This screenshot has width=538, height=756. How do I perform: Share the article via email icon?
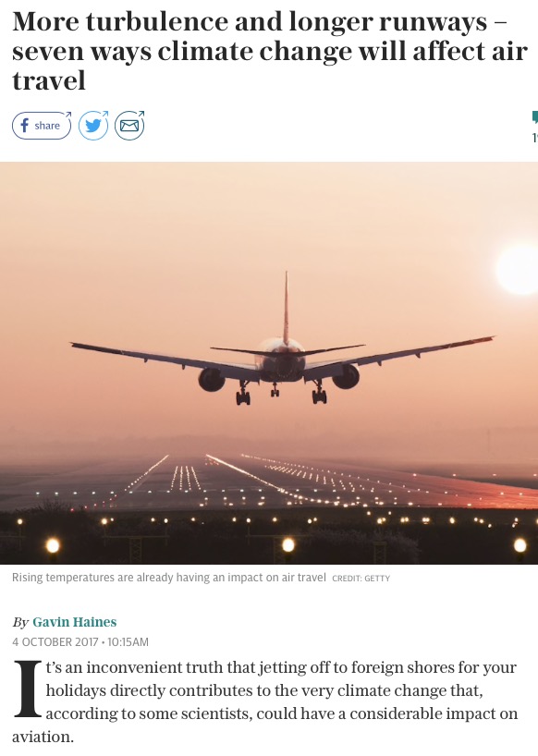tap(129, 126)
